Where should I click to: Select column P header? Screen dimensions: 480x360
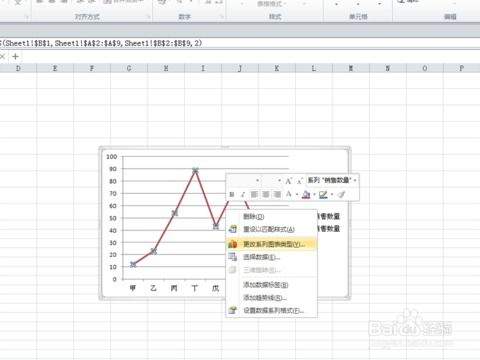462,68
